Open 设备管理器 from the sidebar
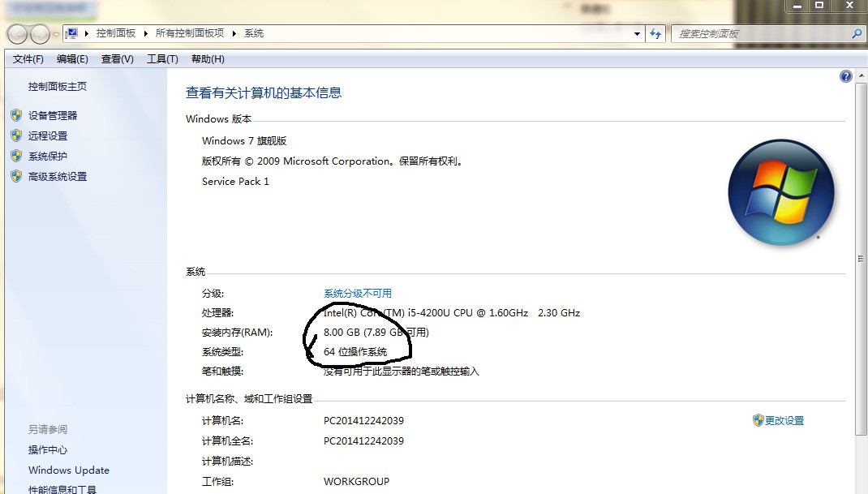This screenshot has width=868, height=494. click(53, 115)
